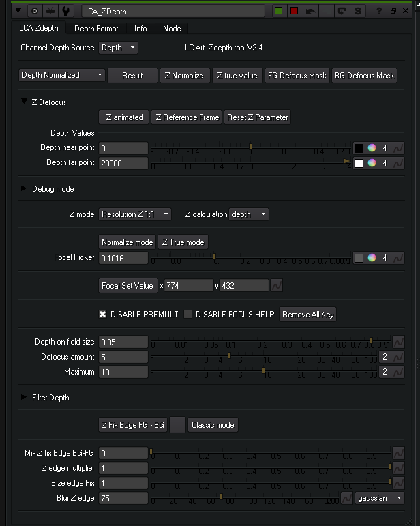The height and width of the screenshot is (526, 420).
Task: Click the black Depth near point swatch
Action: [x=359, y=148]
